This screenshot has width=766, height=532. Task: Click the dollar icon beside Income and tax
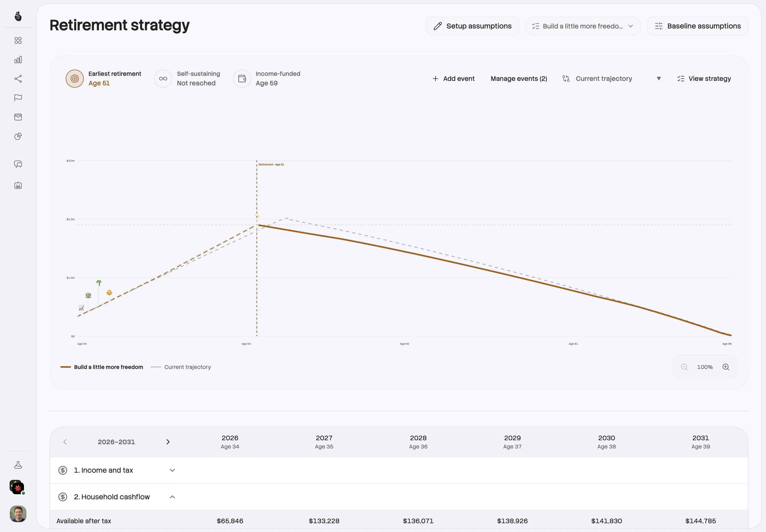tap(63, 470)
